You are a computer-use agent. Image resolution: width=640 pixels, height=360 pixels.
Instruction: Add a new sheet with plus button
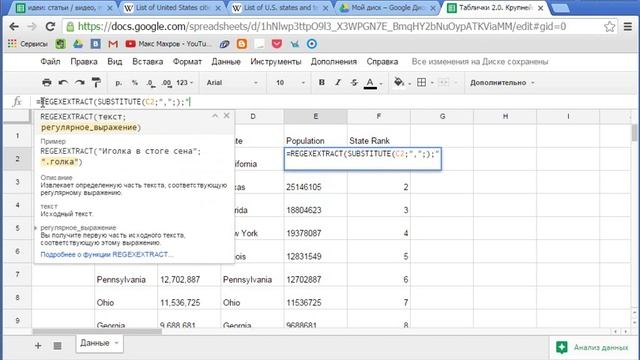[38, 346]
